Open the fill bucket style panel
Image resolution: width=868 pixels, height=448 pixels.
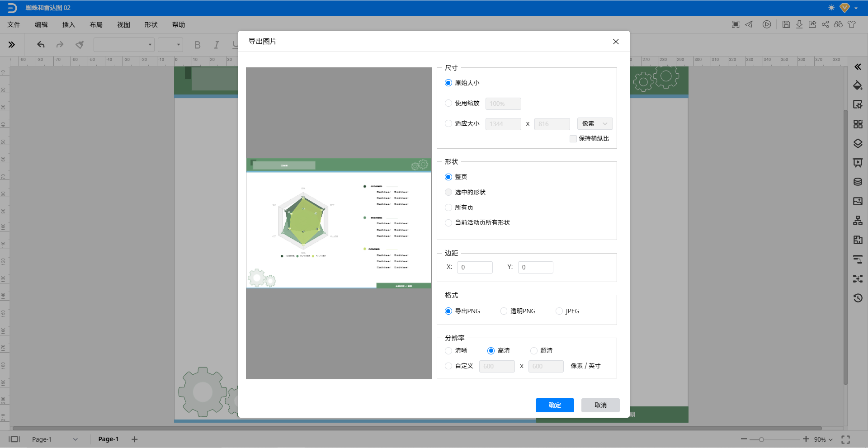858,85
